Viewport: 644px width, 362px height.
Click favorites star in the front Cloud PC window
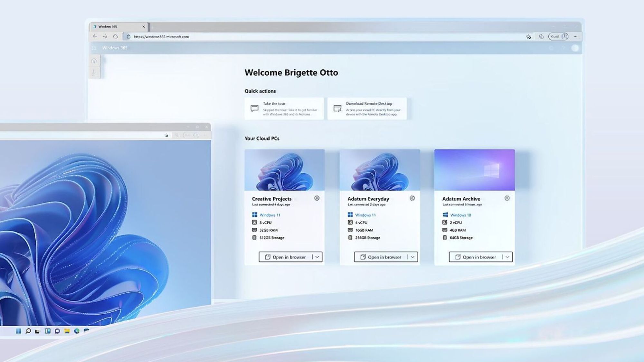pos(166,136)
